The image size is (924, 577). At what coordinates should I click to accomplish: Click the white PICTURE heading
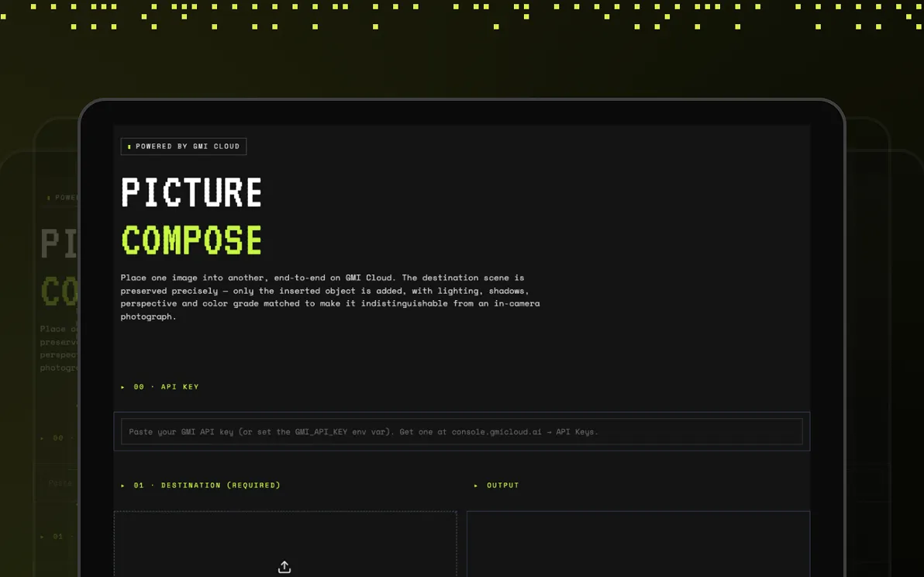coord(191,192)
